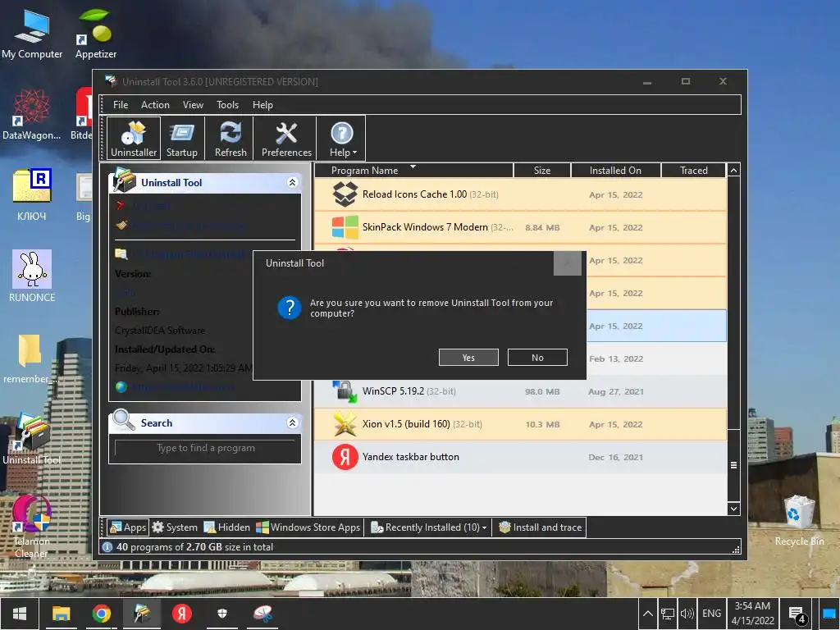Collapse the Search panel
This screenshot has width=840, height=630.
292,422
